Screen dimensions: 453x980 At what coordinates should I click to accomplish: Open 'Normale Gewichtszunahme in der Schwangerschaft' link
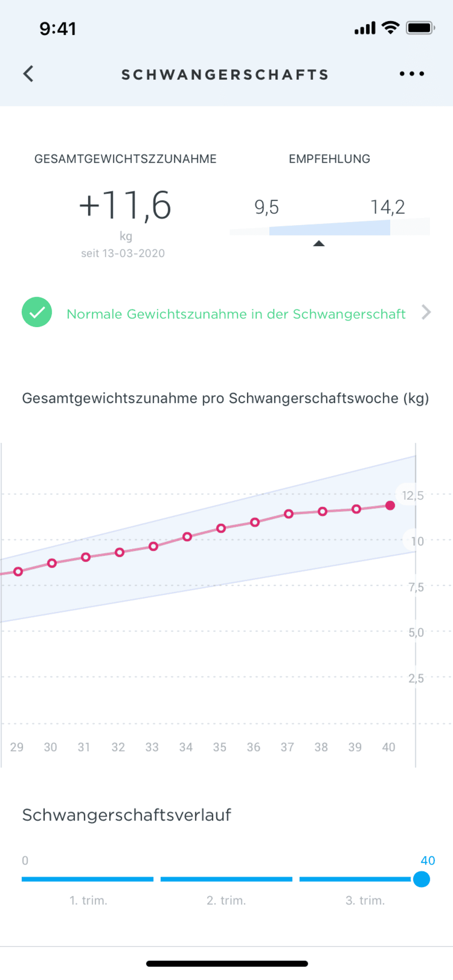(x=236, y=314)
